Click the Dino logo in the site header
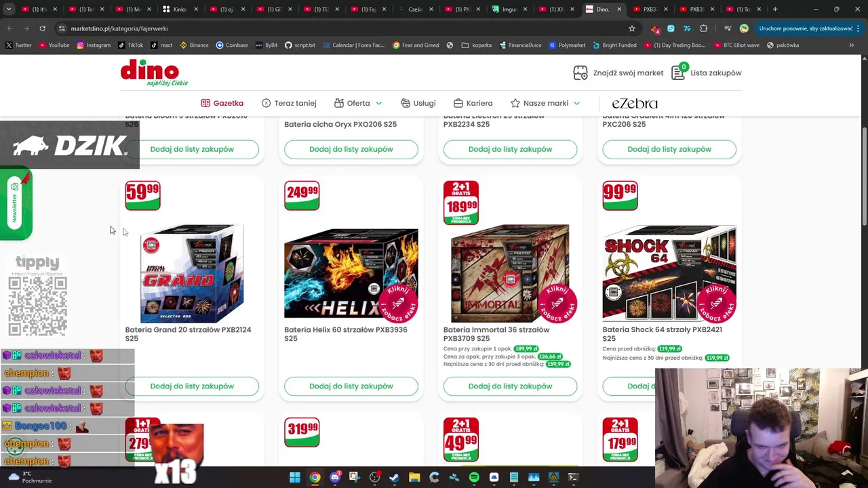Image resolution: width=868 pixels, height=488 pixels. [154, 73]
